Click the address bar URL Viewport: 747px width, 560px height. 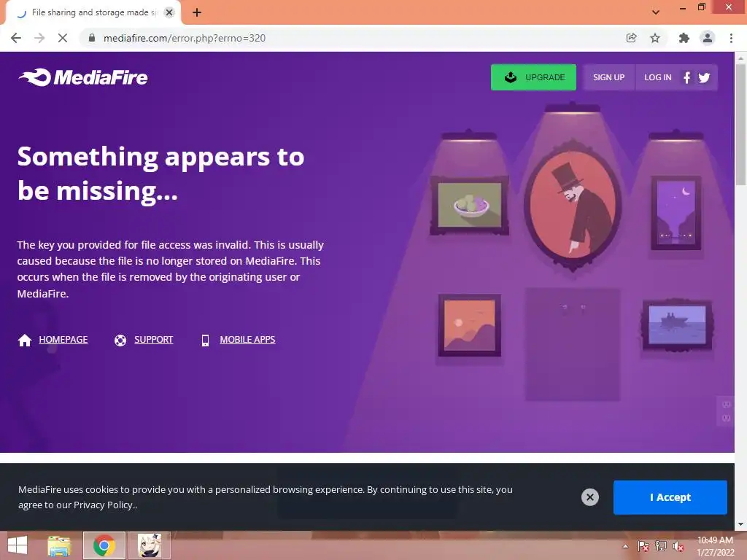185,38
